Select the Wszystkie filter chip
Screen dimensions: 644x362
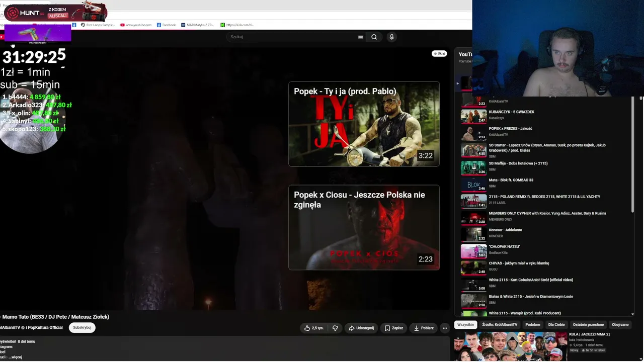[465, 325]
